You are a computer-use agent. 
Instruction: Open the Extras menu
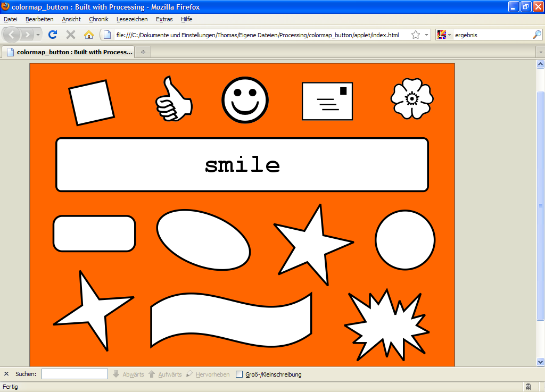click(x=164, y=19)
